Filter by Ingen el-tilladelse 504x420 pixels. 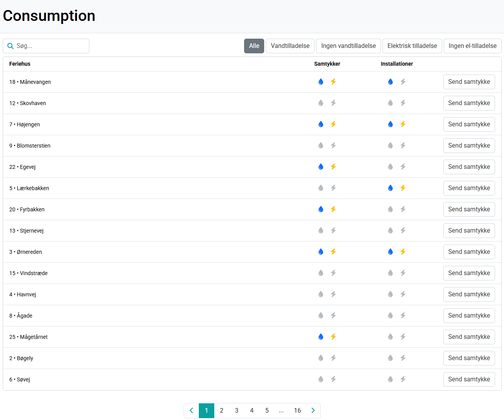[472, 46]
